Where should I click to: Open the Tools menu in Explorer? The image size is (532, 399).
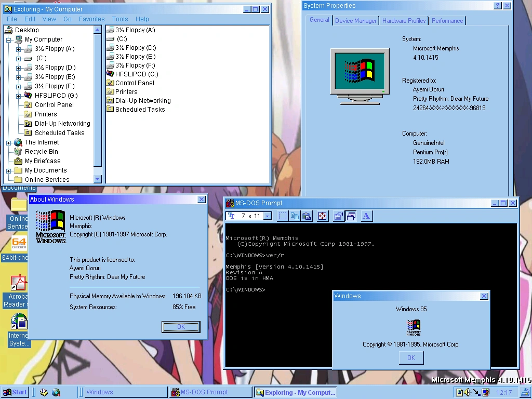pos(120,19)
